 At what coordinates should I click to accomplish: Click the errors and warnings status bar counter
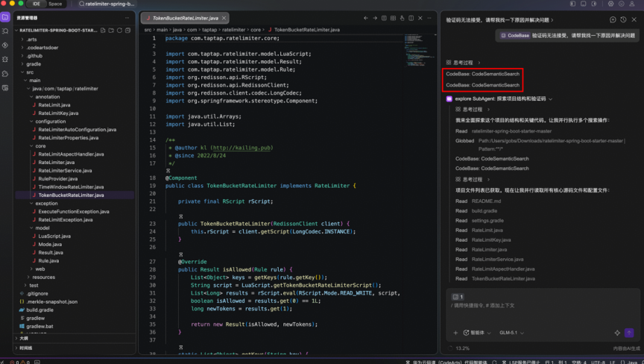point(19,362)
